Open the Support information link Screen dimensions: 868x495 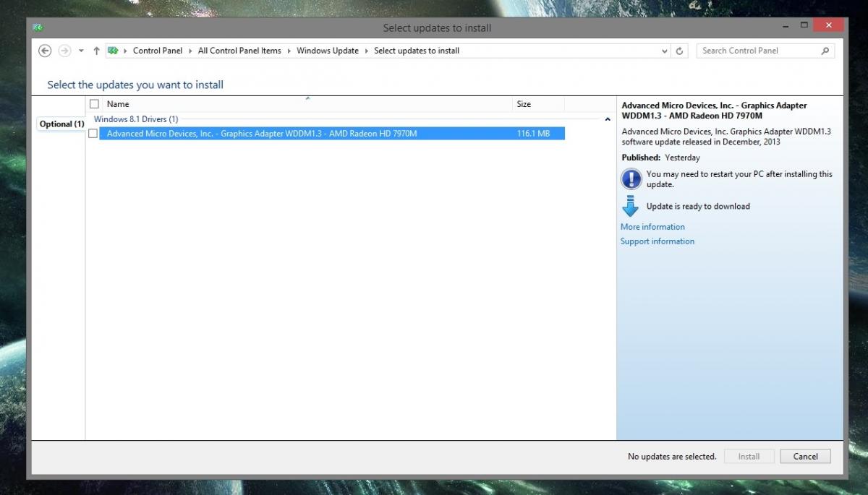[657, 241]
